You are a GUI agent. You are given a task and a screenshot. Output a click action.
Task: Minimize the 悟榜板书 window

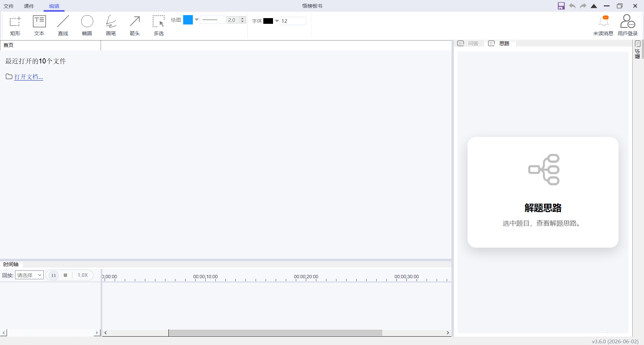point(607,6)
